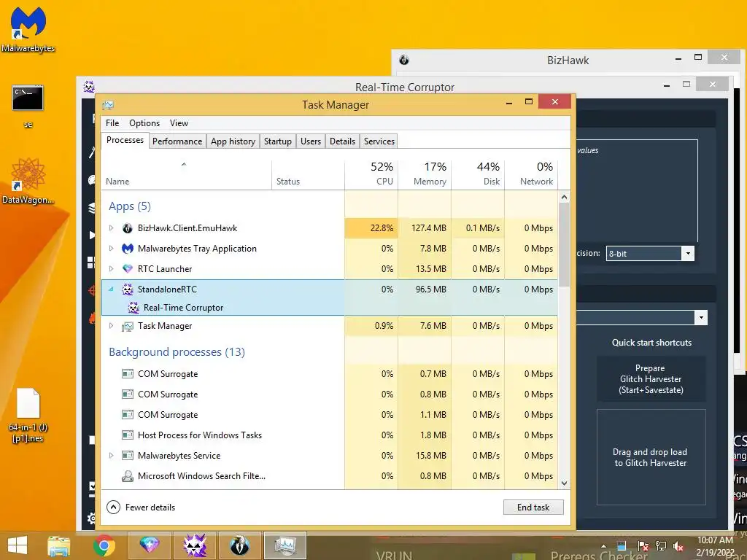Screen dimensions: 747x560
Task: Open Google Chrome from the taskbar
Action: point(104,545)
